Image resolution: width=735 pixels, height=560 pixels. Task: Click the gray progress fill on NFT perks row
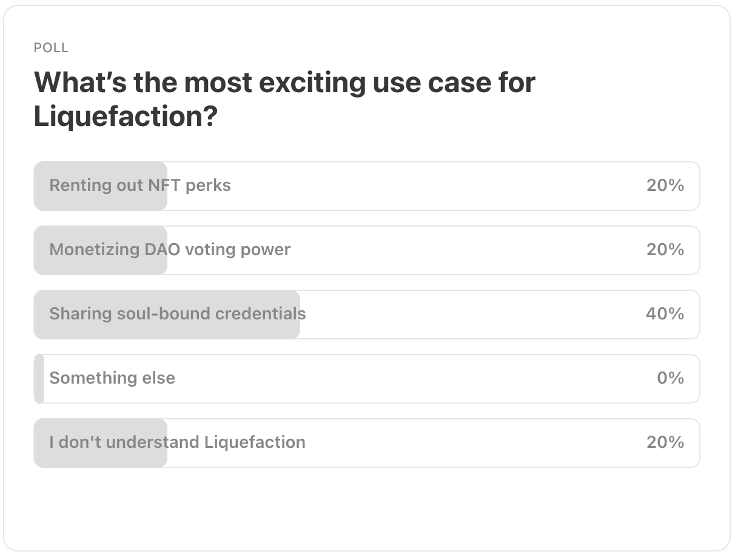coord(100,200)
